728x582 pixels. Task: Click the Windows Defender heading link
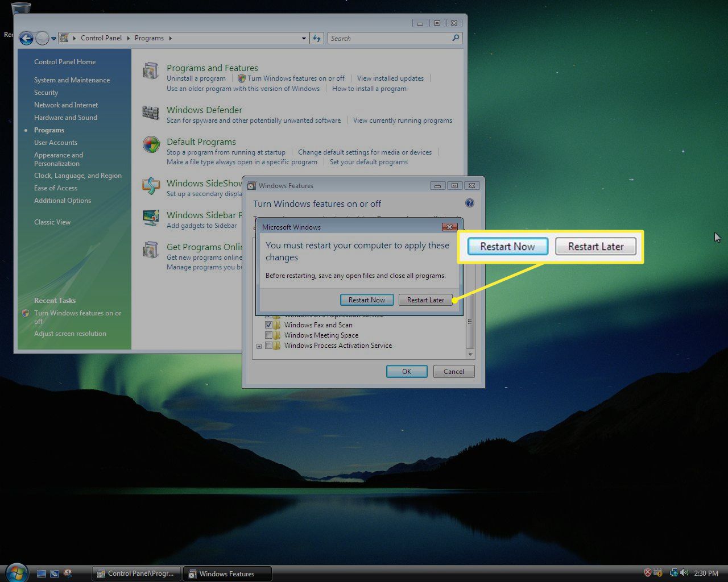coord(204,110)
